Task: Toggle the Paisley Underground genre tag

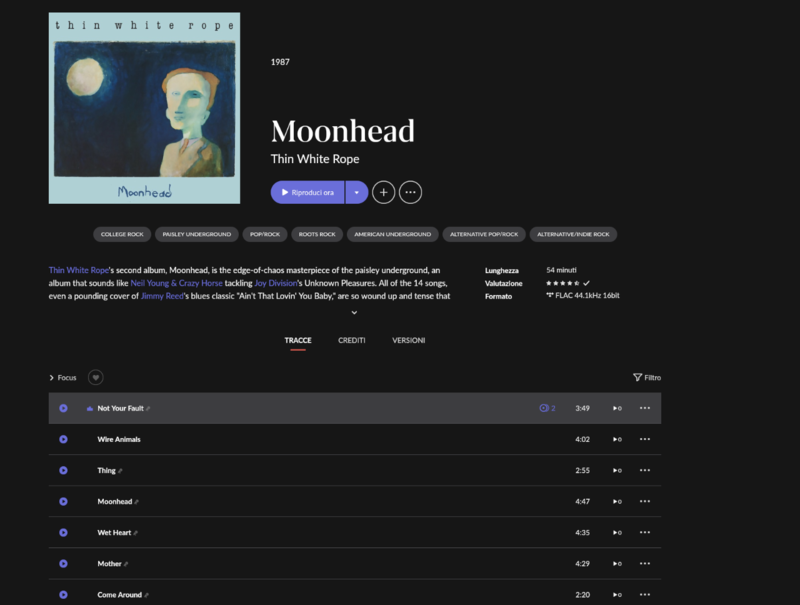Action: 196,234
